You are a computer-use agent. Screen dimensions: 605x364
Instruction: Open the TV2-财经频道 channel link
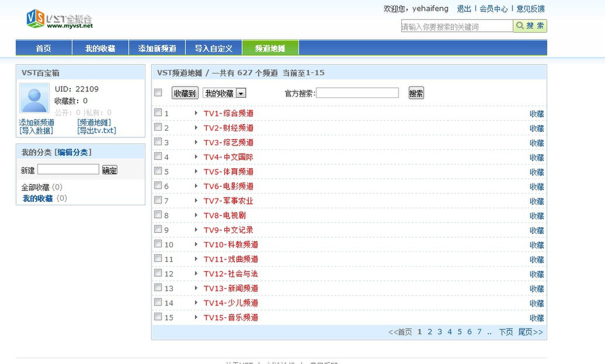228,128
